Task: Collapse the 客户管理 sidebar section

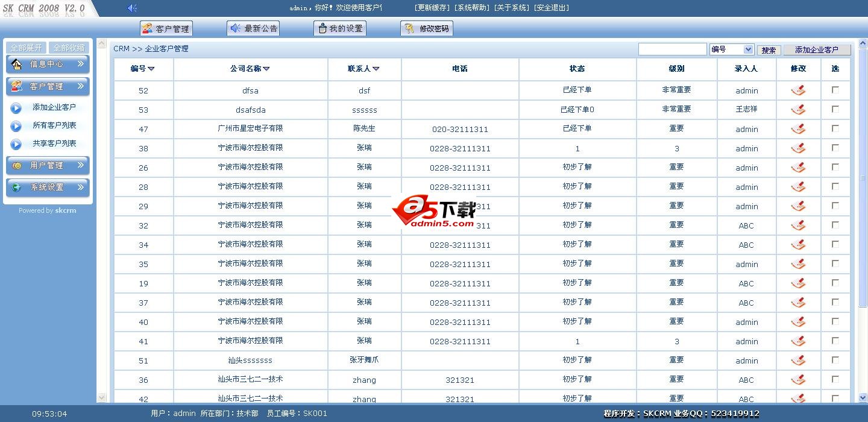Action: coord(48,86)
